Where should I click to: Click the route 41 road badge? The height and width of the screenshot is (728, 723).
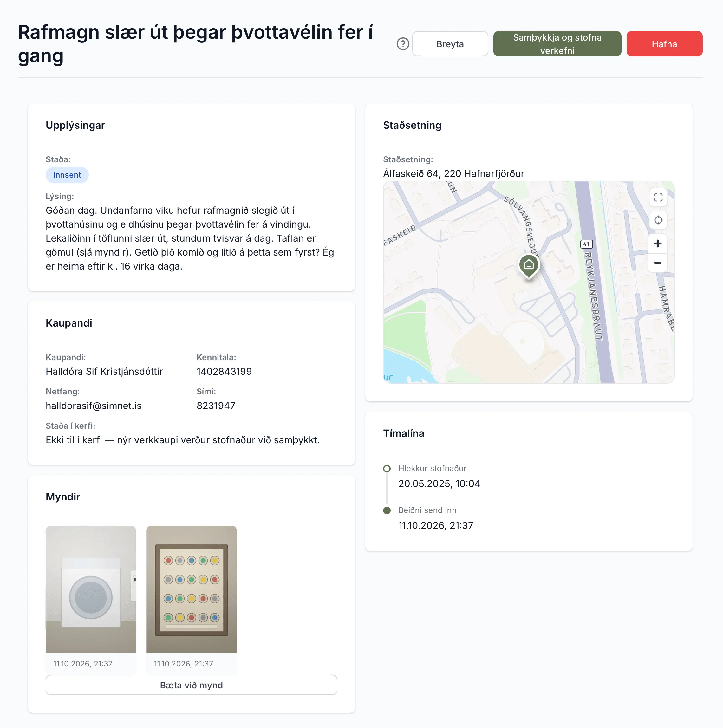(586, 244)
